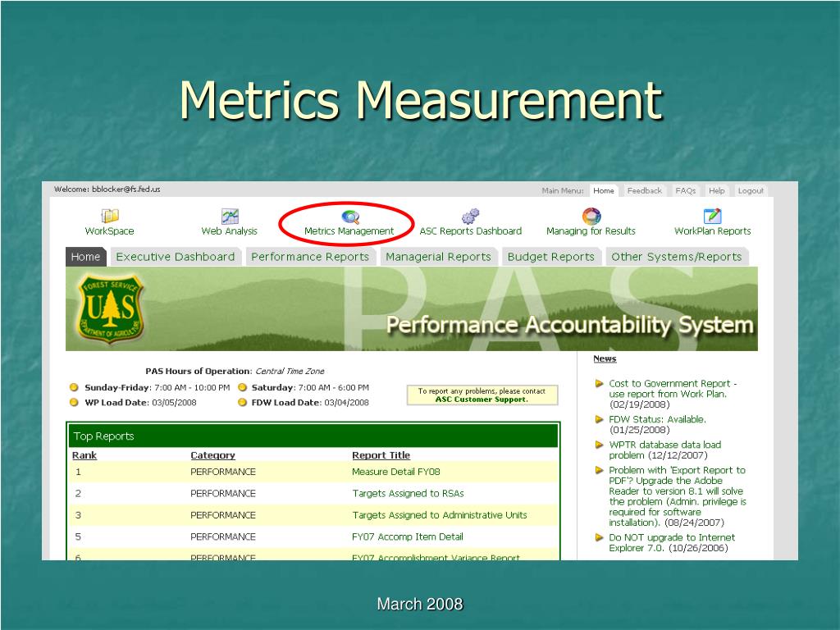The image size is (840, 630).
Task: Open the Do NOT upgrade Internet Explorer news
Action: pyautogui.click(x=672, y=543)
